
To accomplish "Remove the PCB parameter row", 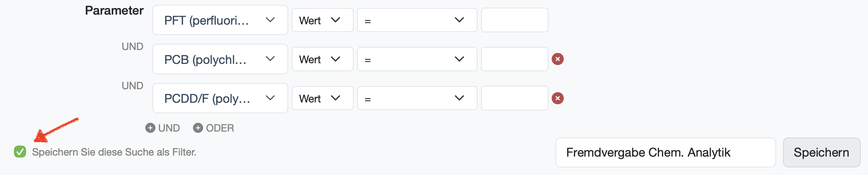I will click(x=558, y=59).
